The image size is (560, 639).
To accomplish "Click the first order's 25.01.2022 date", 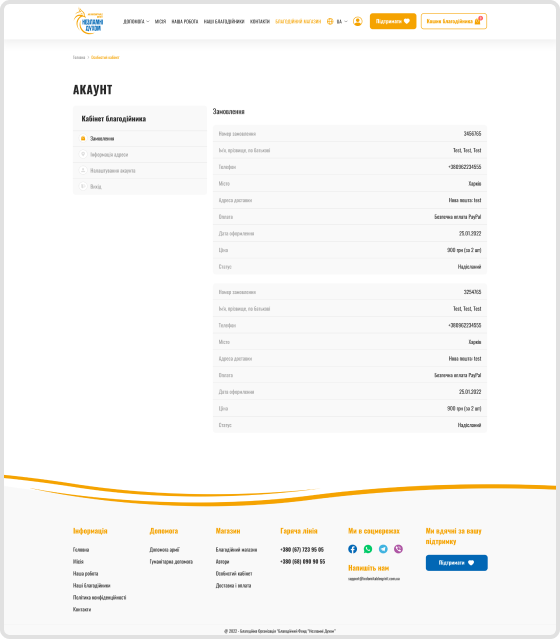I will click(470, 234).
